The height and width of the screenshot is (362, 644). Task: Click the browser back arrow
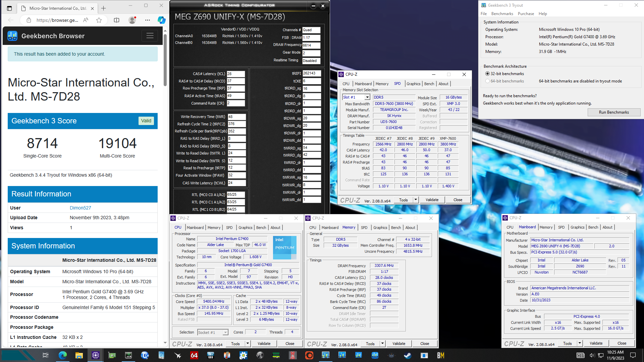pyautogui.click(x=11, y=20)
